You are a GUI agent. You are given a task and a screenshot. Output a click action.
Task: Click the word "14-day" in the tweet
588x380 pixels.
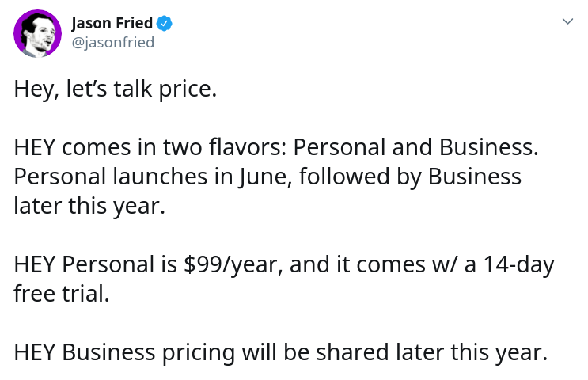(x=518, y=264)
